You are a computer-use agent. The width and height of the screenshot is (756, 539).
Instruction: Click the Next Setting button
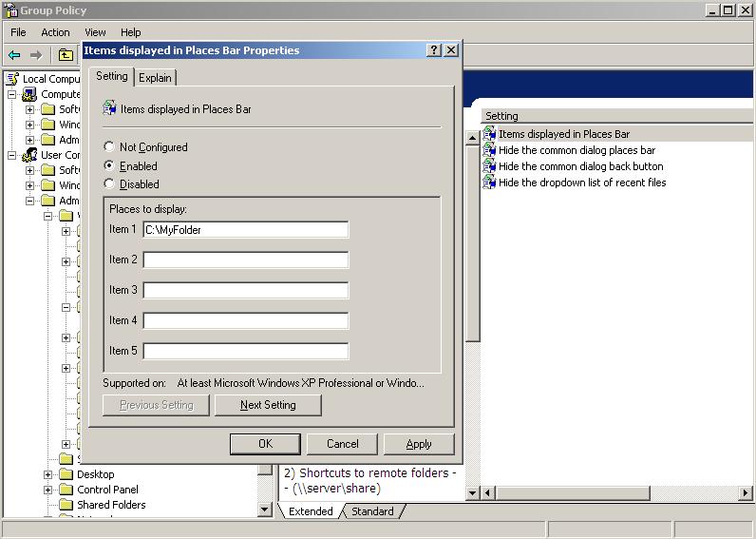pyautogui.click(x=268, y=405)
